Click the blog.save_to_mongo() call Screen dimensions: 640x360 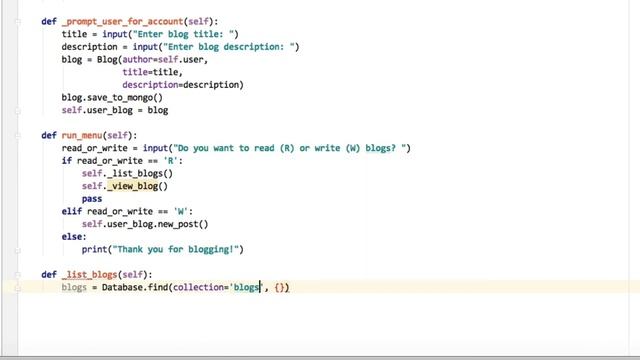coord(112,98)
